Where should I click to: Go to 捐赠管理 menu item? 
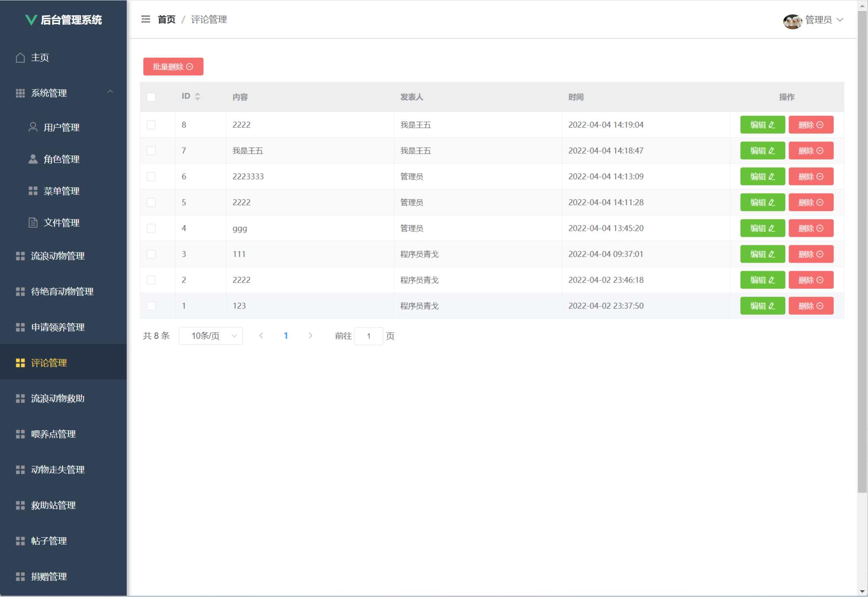(49, 576)
